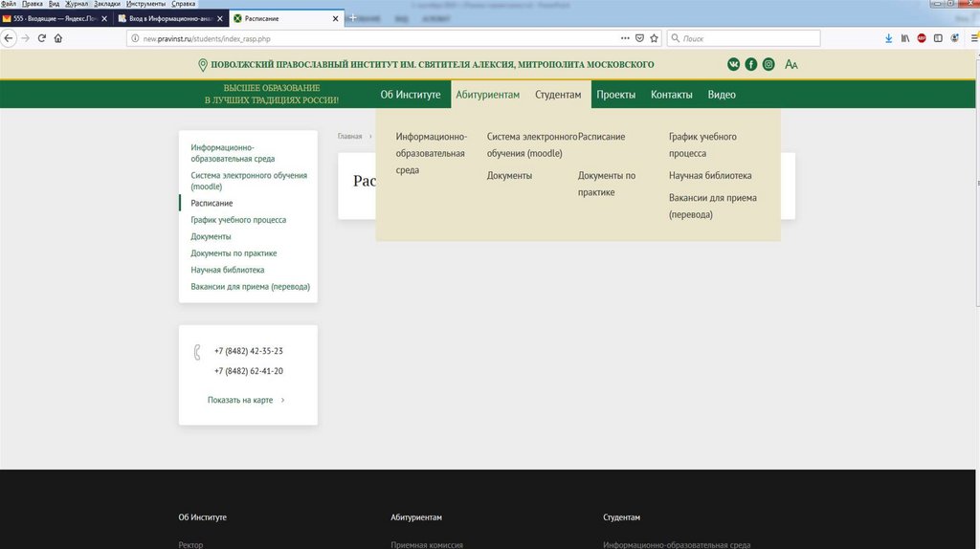Expand the Абитуриентам navigation menu
This screenshot has width=980, height=549.
tap(487, 95)
